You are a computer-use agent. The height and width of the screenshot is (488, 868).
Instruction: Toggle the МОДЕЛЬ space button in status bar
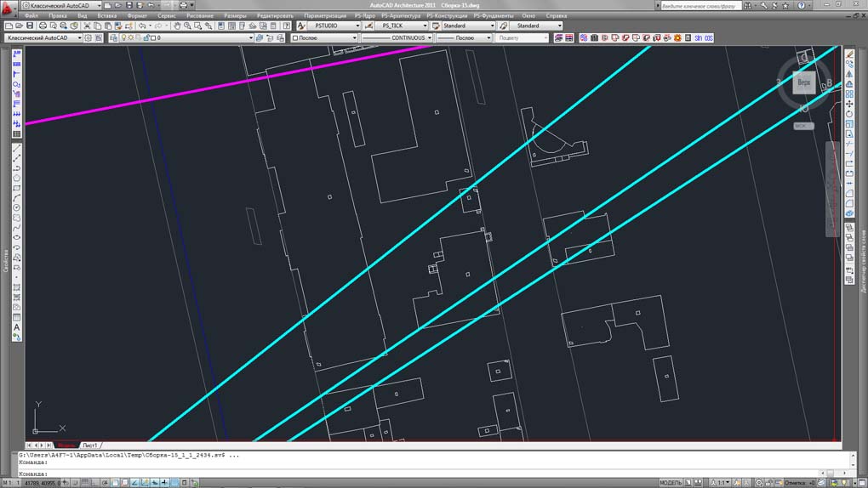click(x=671, y=483)
